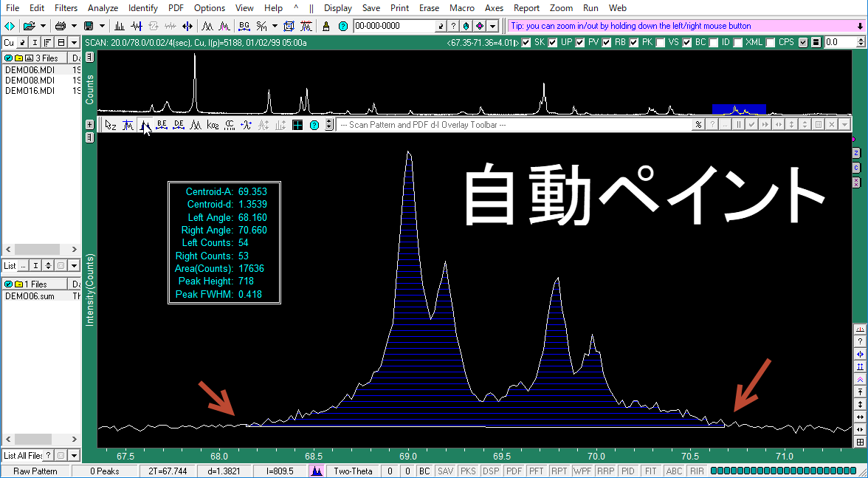The image size is (868, 478).
Task: Expand the plus button left of overlay toolbar
Action: [90, 125]
